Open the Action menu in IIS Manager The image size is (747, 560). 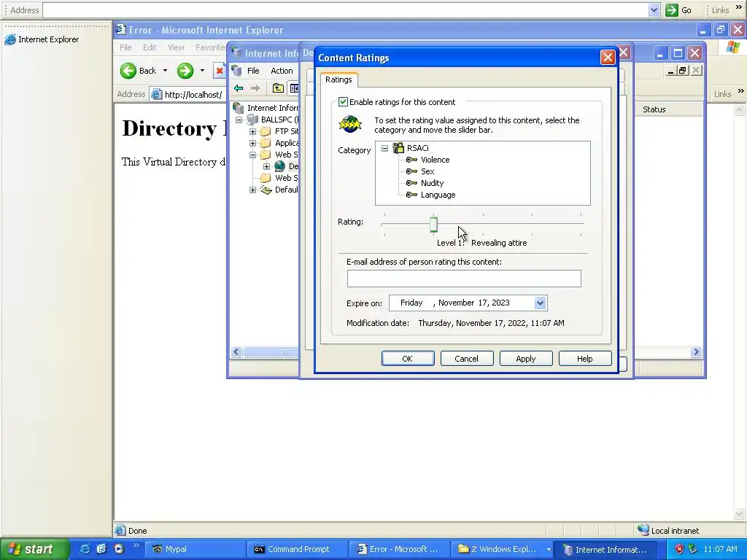pos(282,71)
